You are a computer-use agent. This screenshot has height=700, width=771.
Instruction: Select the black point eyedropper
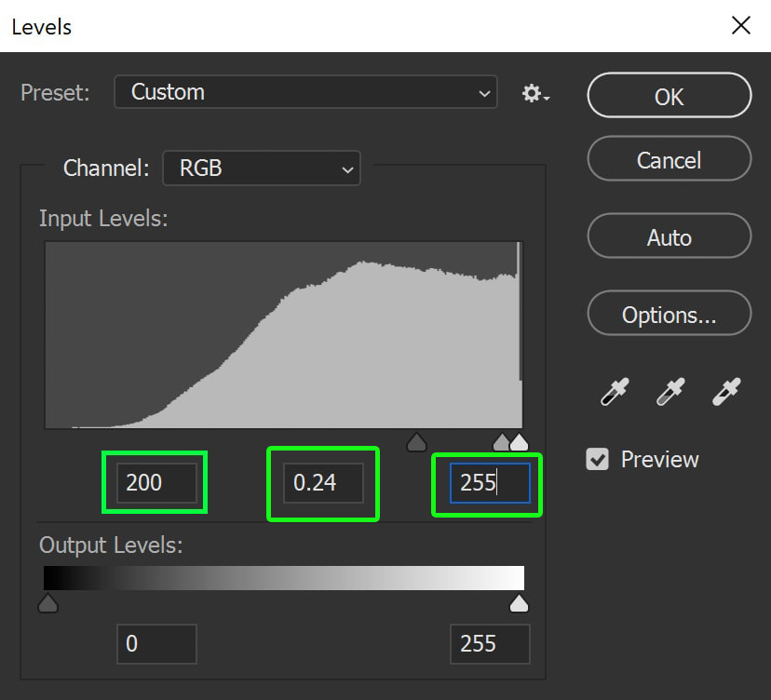pyautogui.click(x=615, y=392)
